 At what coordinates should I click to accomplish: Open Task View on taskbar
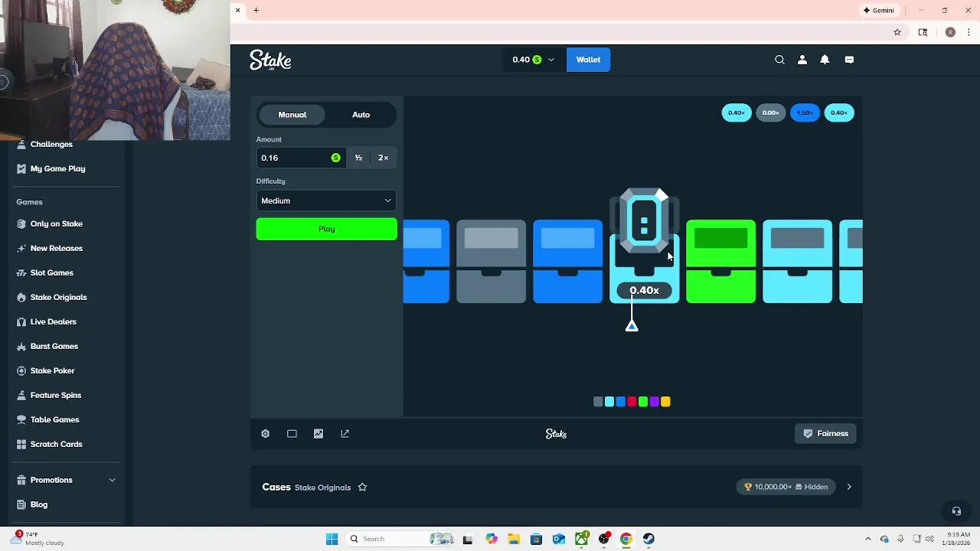(x=468, y=539)
